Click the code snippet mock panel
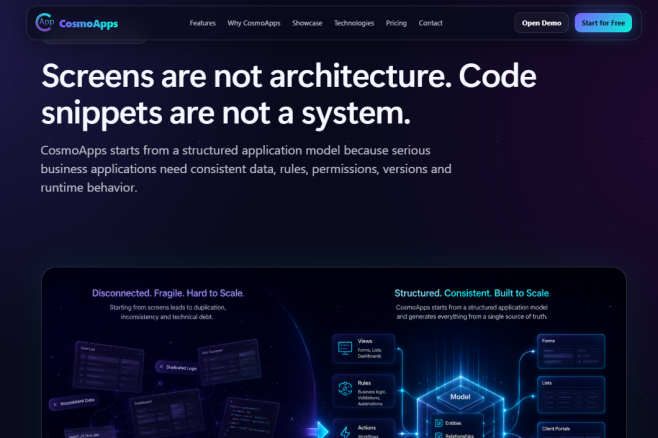The image size is (658, 438). coord(252,419)
